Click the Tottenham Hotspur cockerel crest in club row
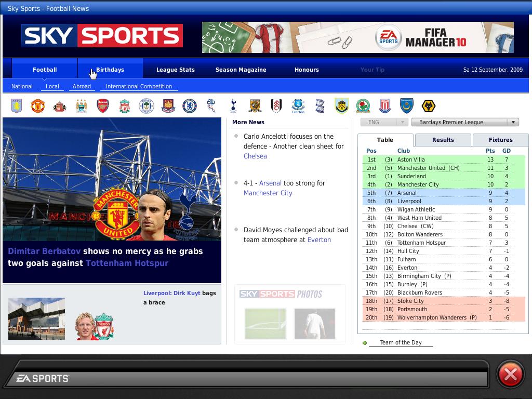The image size is (532, 399). (233, 106)
